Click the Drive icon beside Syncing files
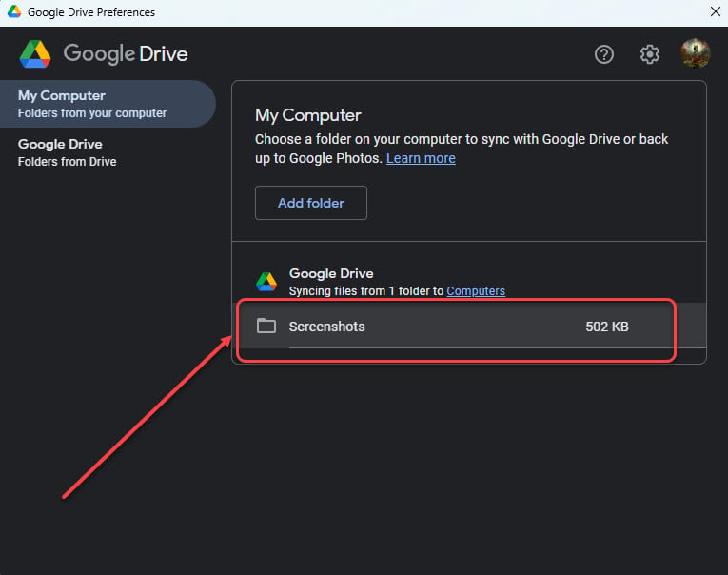The image size is (728, 575). click(266, 282)
